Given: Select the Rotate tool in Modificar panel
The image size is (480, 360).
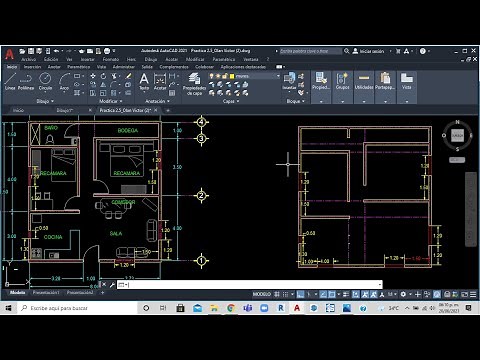Looking at the screenshot, I should coord(103,76).
